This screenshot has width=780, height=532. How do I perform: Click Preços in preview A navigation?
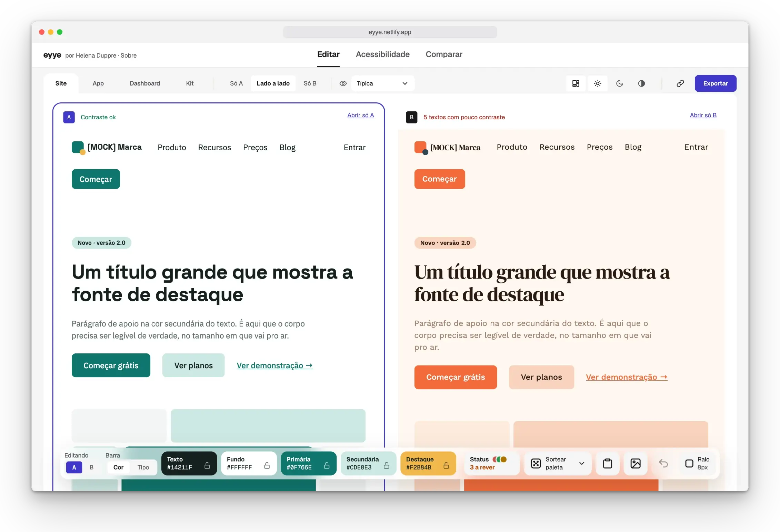point(255,148)
